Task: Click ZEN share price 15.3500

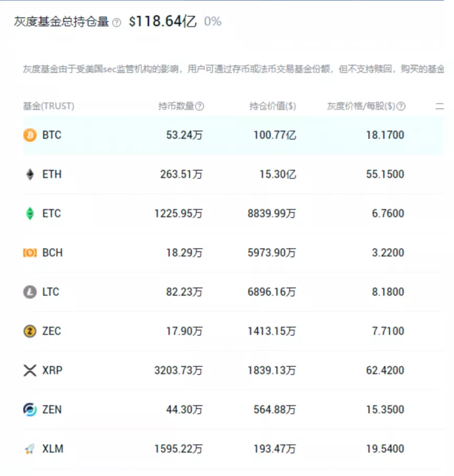Action: 385,409
